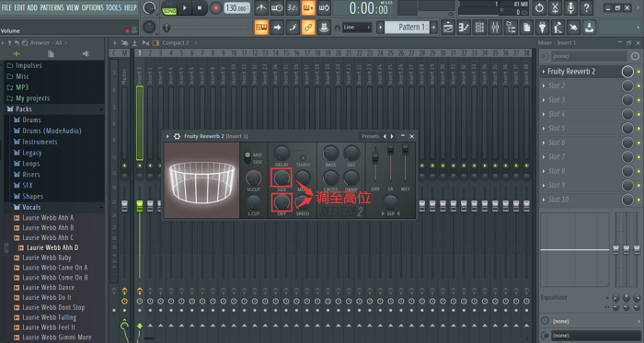The image size is (644, 343).
Task: Toggle the metronome icon
Action: click(260, 7)
